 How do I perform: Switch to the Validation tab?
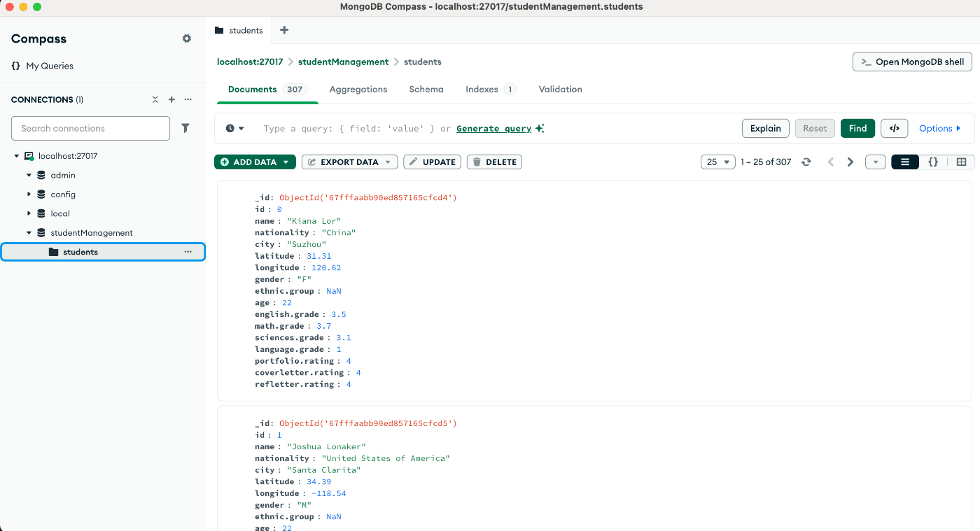click(x=560, y=90)
